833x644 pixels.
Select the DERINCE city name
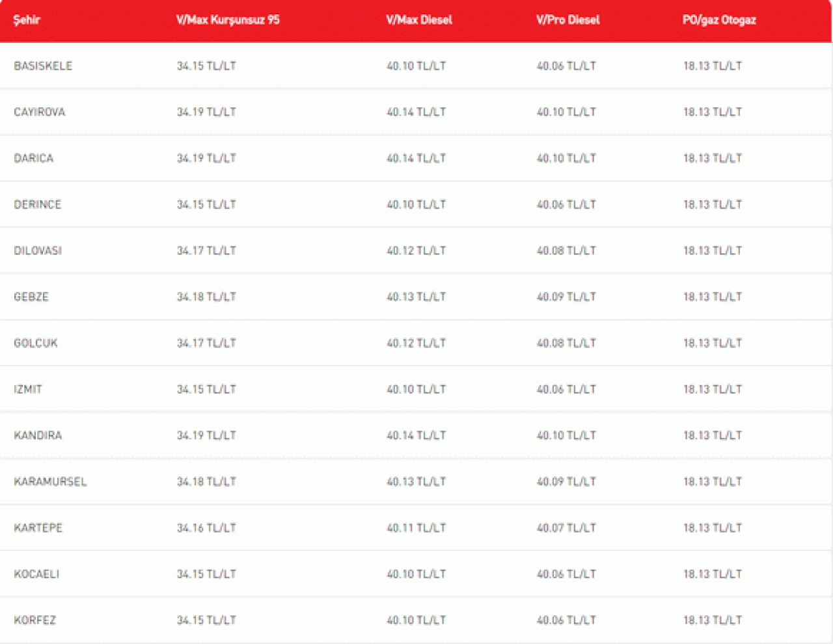pyautogui.click(x=38, y=204)
